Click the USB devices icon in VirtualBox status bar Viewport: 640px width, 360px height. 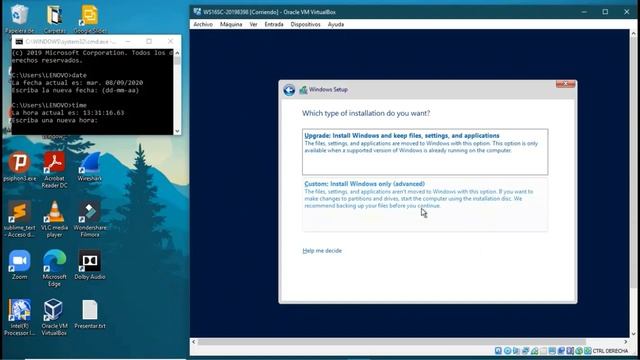(534, 351)
